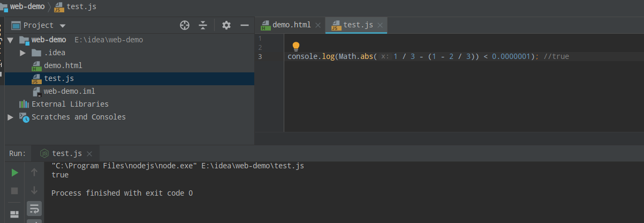Expand the .idea folder arrow
This screenshot has height=223, width=644.
[22, 53]
